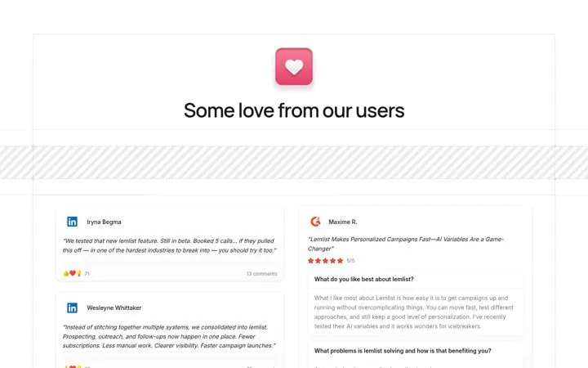Click the 5/5 rating text

tap(350, 261)
